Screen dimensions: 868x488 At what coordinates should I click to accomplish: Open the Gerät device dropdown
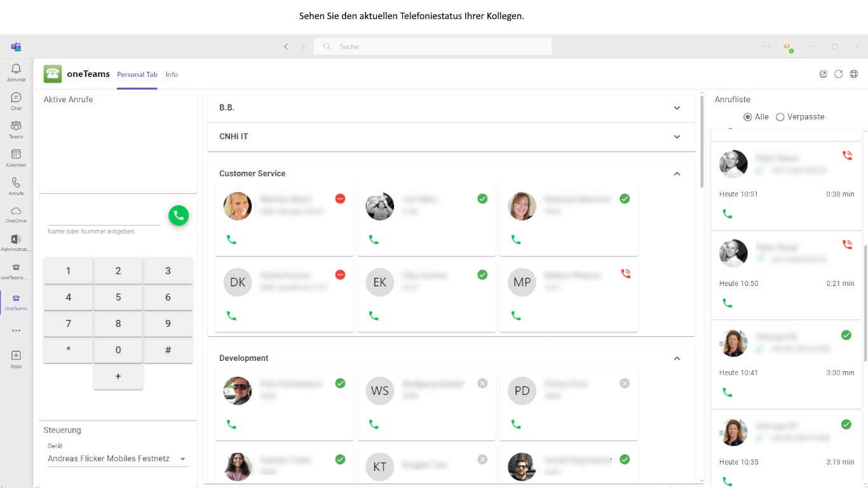pyautogui.click(x=118, y=459)
